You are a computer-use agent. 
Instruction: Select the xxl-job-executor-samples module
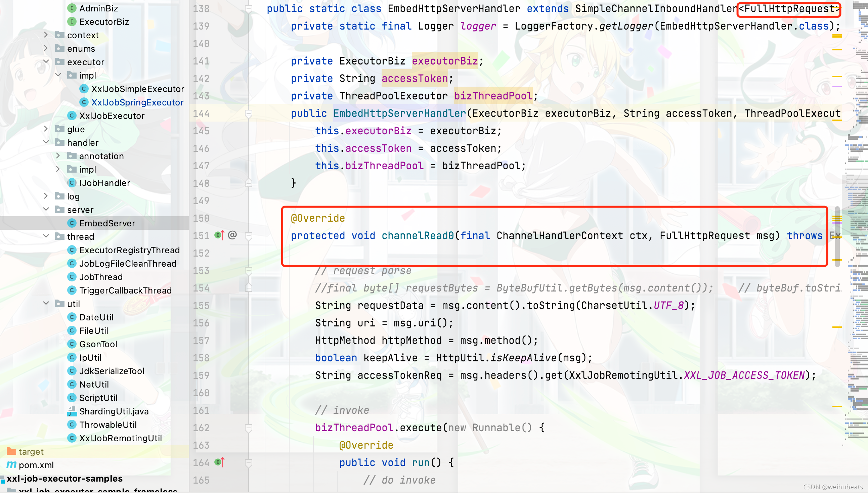pyautogui.click(x=64, y=478)
